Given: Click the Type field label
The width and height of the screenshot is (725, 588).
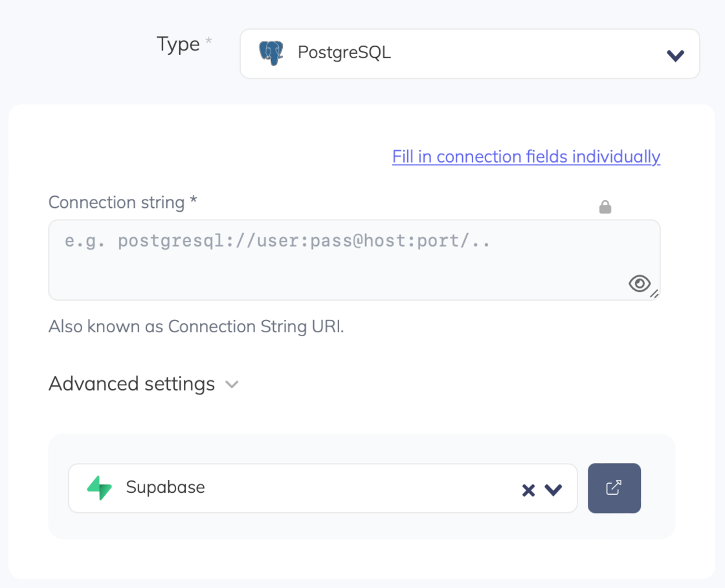Looking at the screenshot, I should click(178, 45).
